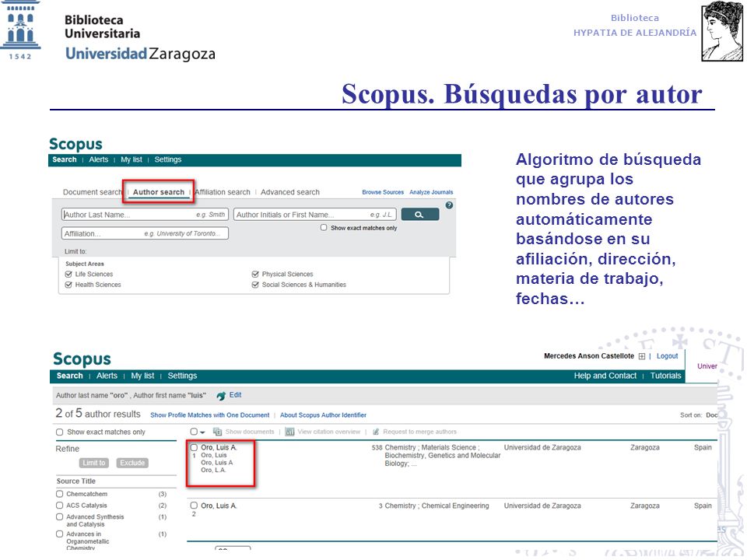Check Advances in Organometallic Chemistry filter
The width and height of the screenshot is (747, 560).
click(60, 534)
